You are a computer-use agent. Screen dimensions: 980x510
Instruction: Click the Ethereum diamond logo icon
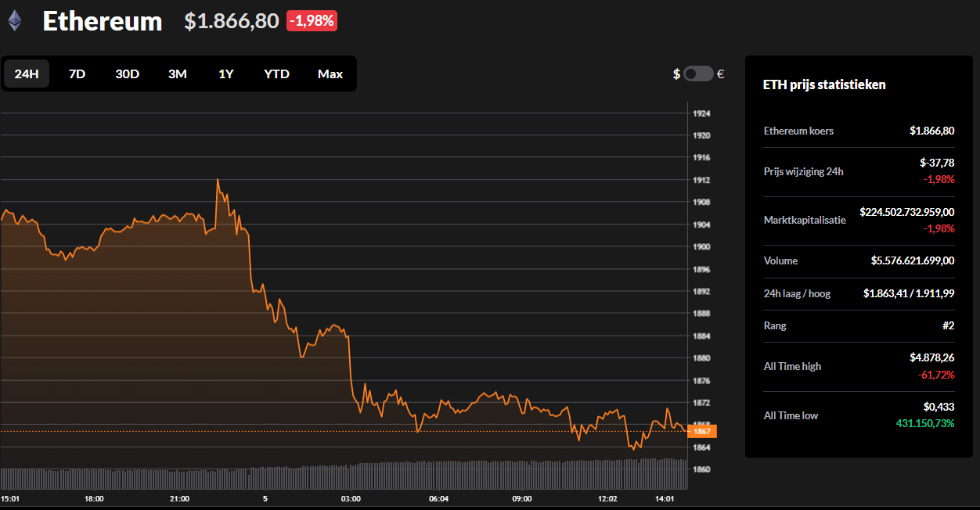(15, 20)
